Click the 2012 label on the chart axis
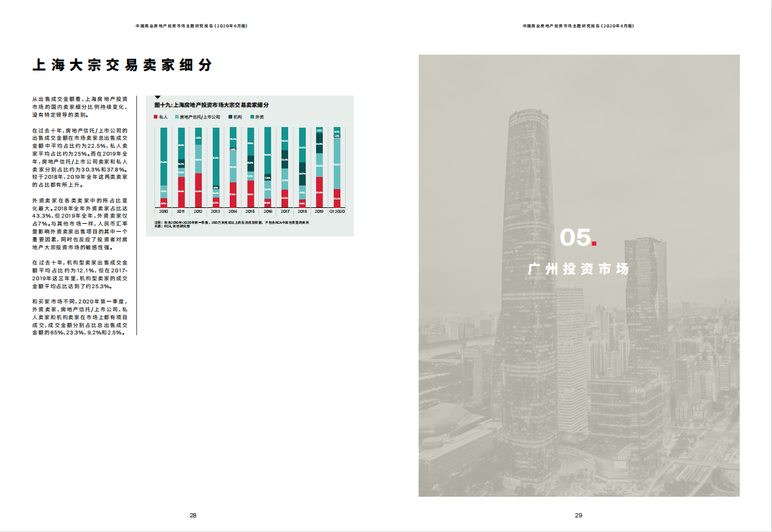 pyautogui.click(x=198, y=211)
